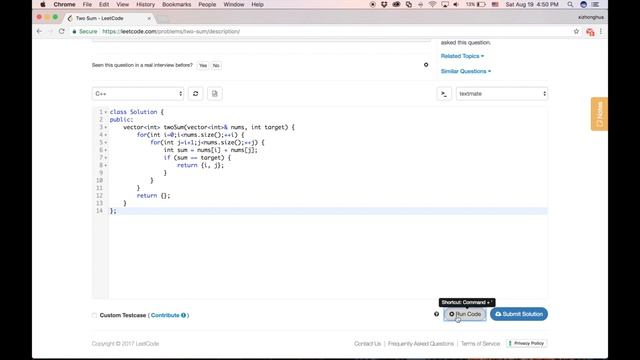Open the Contribute link
640x360 pixels.
pos(165,315)
